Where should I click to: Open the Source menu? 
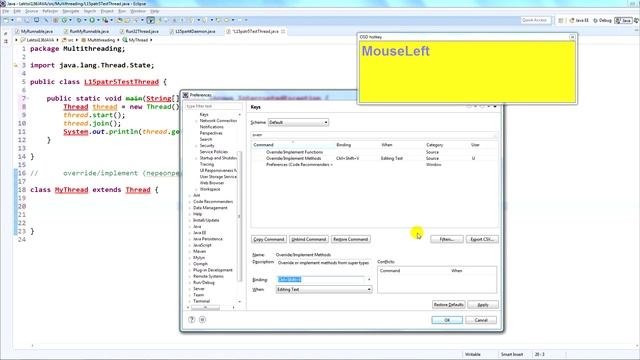[31, 11]
